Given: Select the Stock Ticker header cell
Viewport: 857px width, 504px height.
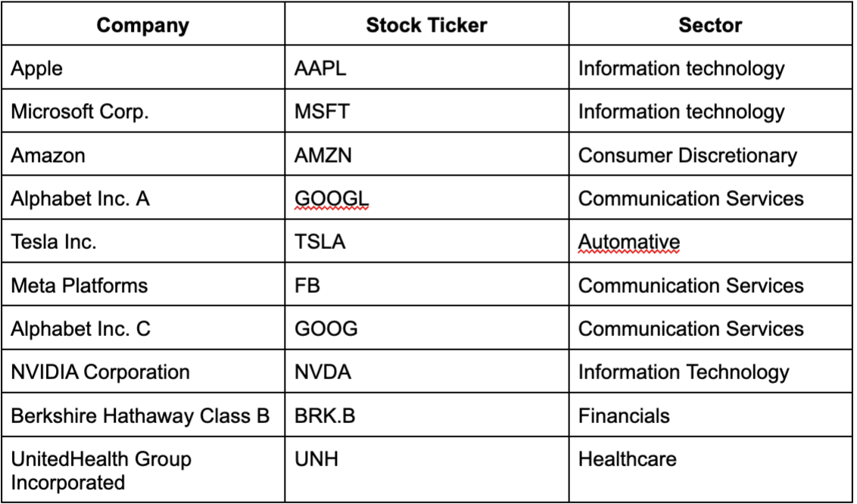Looking at the screenshot, I should click(426, 24).
